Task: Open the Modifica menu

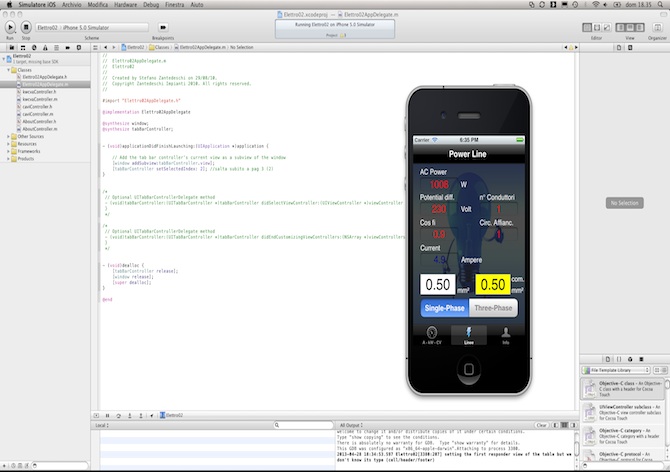Action: pos(97,5)
